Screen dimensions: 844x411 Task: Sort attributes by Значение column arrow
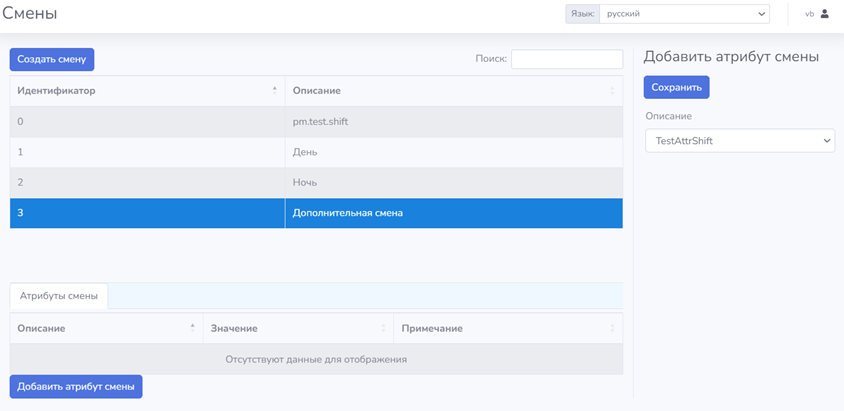383,328
